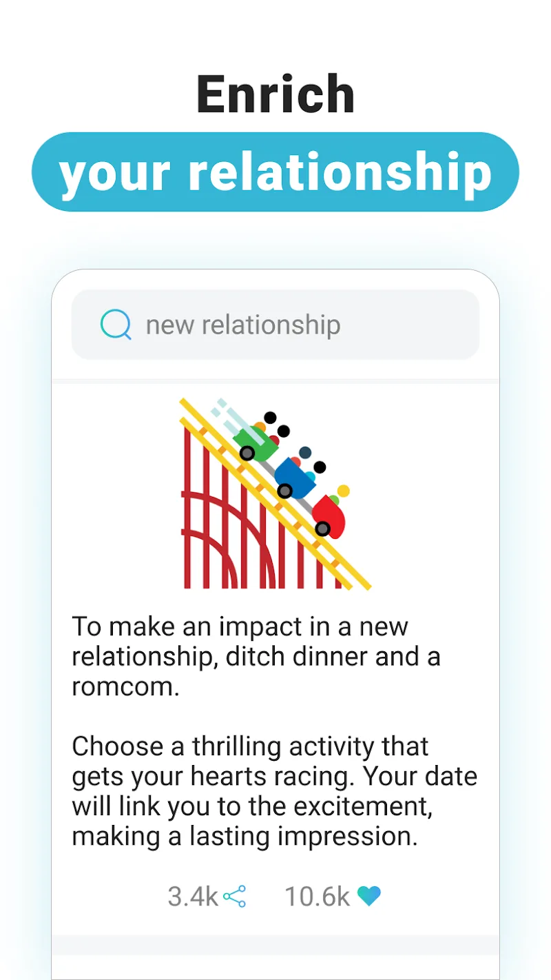Click the yellow roller coaster track
Viewport: 551px width, 980px height.
tap(344, 565)
